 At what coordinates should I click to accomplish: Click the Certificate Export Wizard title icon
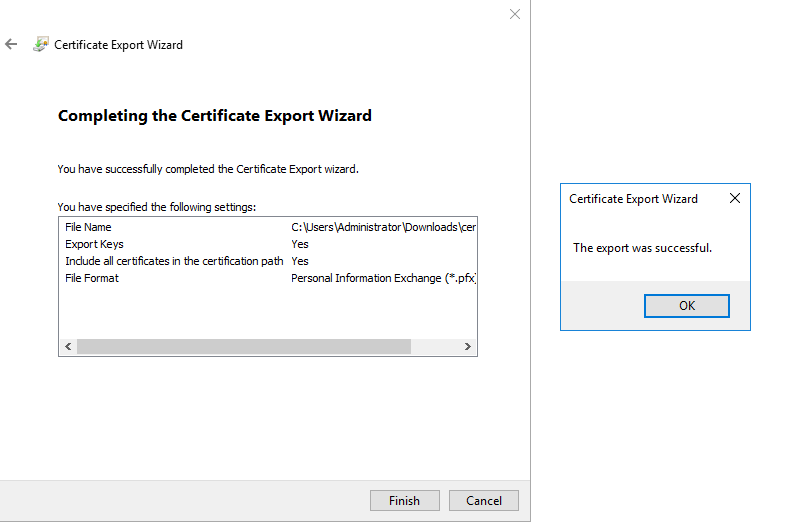[x=41, y=44]
